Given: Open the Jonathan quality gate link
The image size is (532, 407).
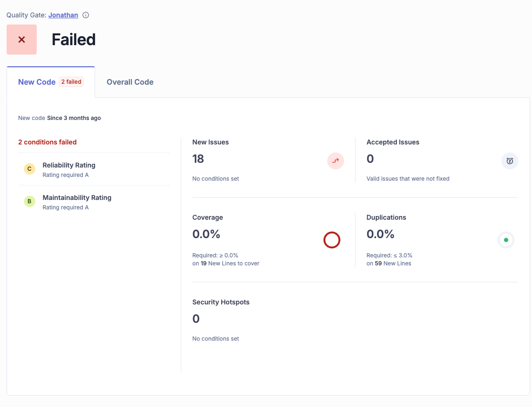Looking at the screenshot, I should tap(63, 15).
